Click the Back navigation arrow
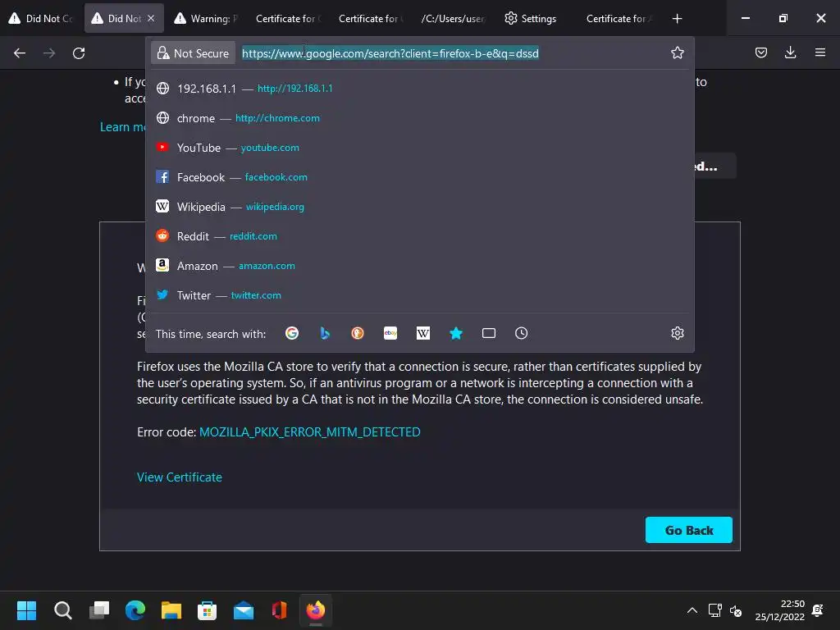The image size is (840, 630). [20, 53]
